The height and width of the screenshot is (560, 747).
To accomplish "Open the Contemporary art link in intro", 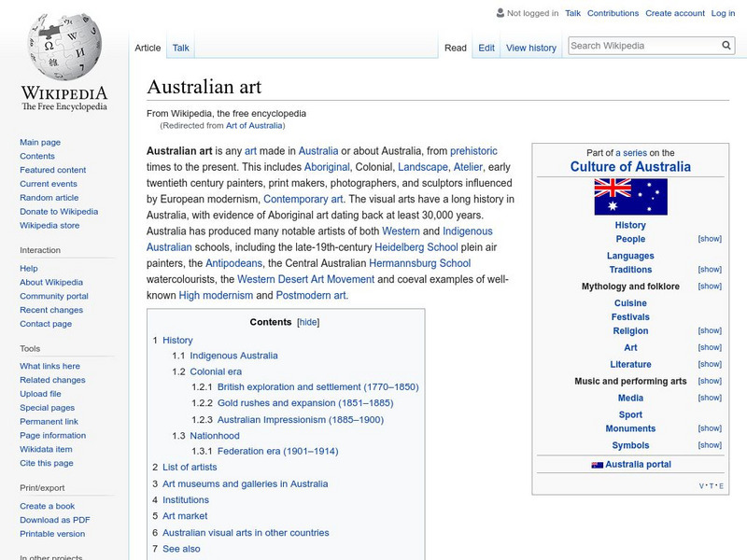I will 303,199.
